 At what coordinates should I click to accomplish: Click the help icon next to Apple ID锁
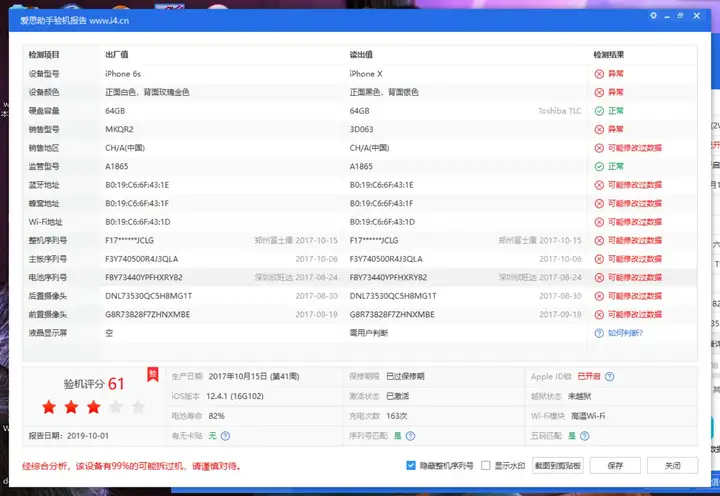[609, 377]
